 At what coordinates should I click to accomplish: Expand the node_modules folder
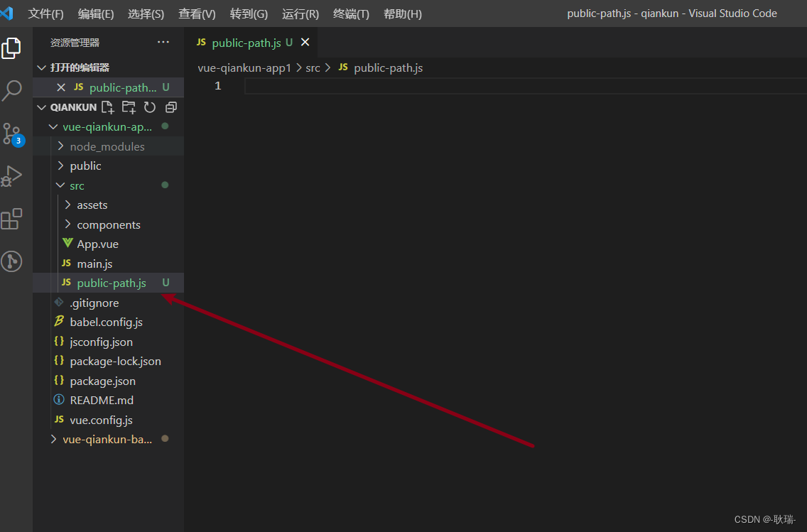coord(60,146)
